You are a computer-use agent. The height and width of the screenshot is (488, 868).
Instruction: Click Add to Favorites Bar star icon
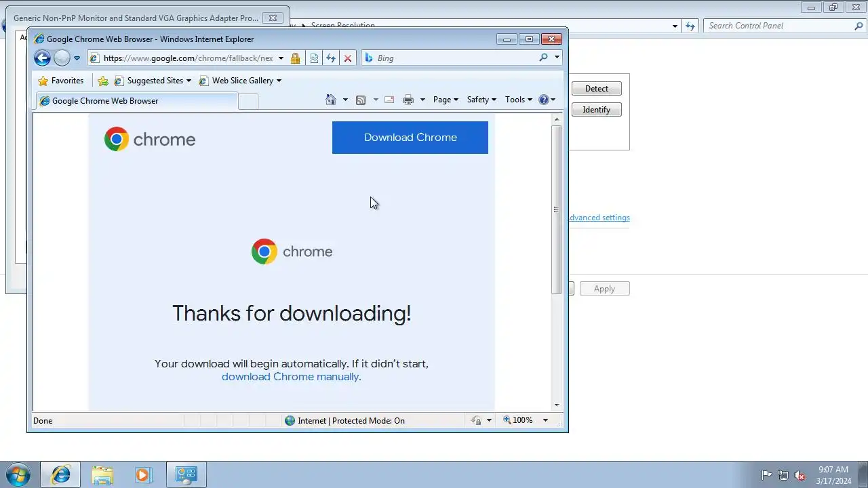(103, 81)
